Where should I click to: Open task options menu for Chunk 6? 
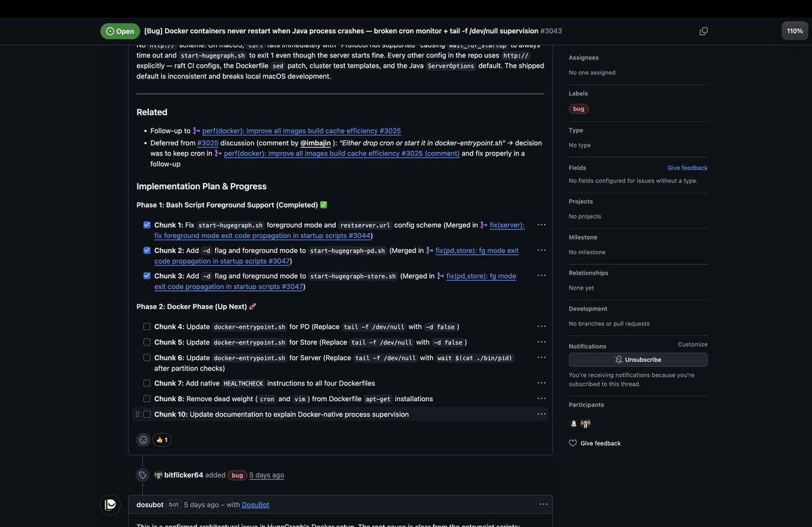pyautogui.click(x=541, y=358)
